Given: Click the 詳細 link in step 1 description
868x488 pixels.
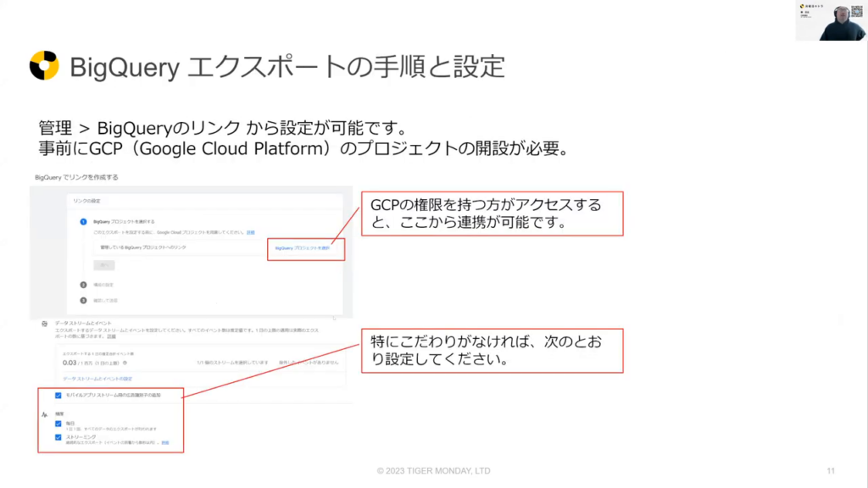Looking at the screenshot, I should pyautogui.click(x=250, y=231).
